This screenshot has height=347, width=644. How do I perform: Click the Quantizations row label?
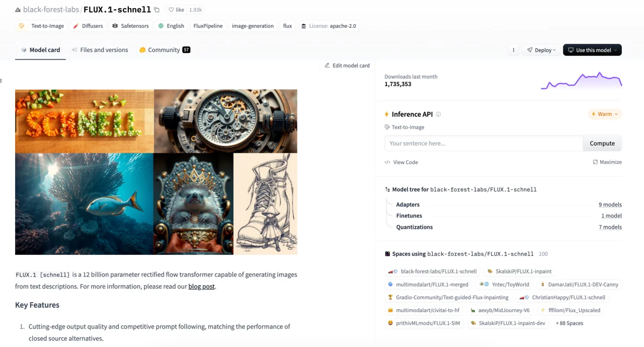[414, 227]
